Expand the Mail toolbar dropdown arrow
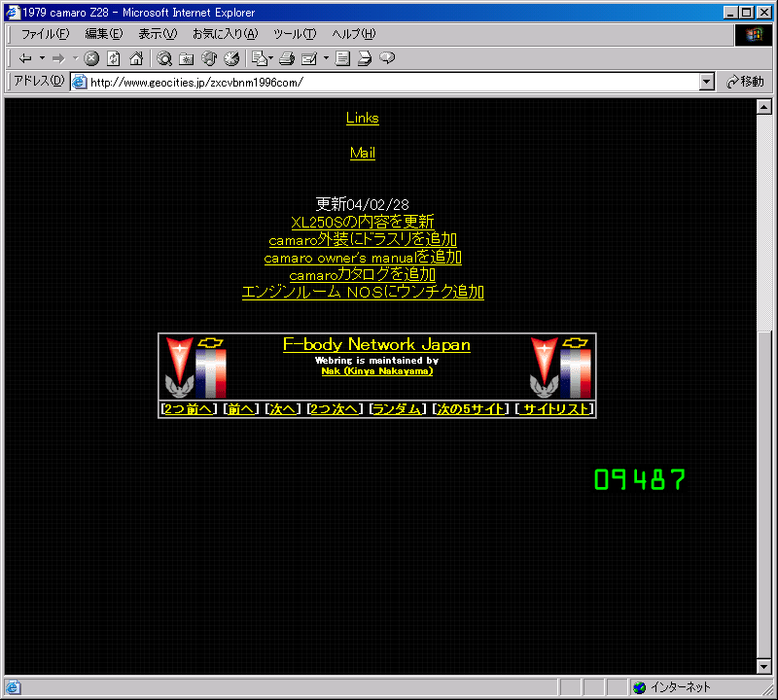 pos(271,58)
